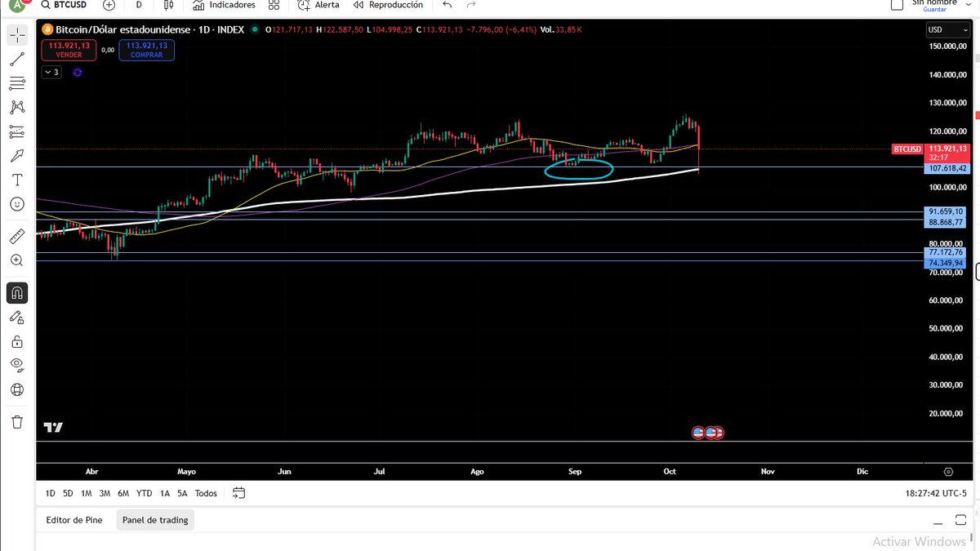Select the 1M date range

pos(86,493)
